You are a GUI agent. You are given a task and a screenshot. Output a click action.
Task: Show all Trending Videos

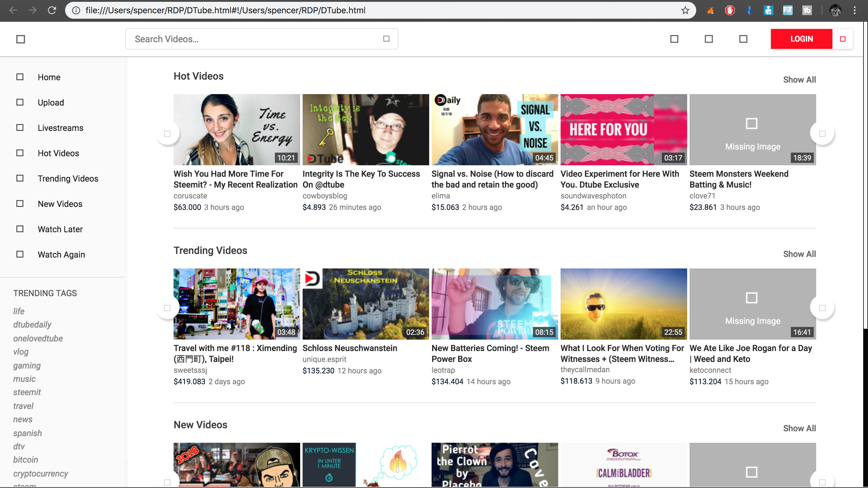(x=799, y=254)
